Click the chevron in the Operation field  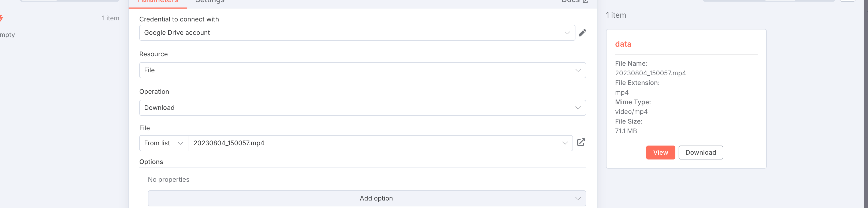(x=578, y=108)
